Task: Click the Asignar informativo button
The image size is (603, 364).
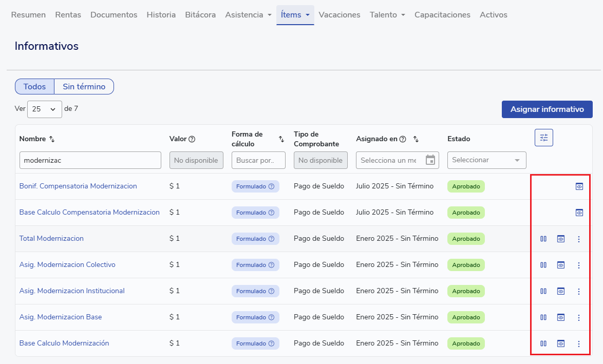Action: point(547,109)
